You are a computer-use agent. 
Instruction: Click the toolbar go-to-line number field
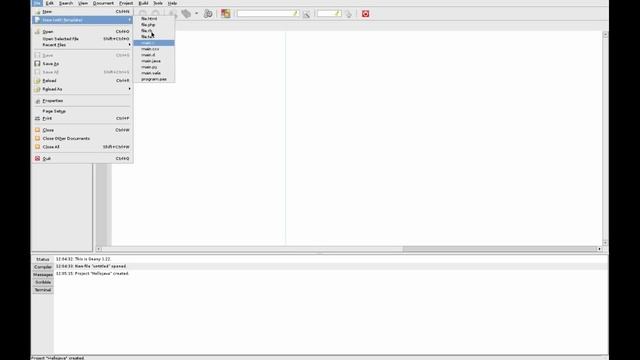click(329, 14)
